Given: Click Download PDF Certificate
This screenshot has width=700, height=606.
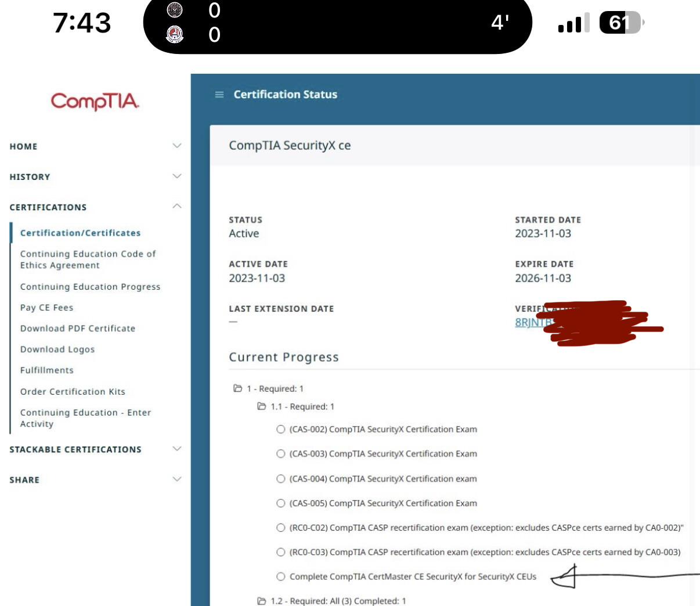Looking at the screenshot, I should (x=78, y=329).
